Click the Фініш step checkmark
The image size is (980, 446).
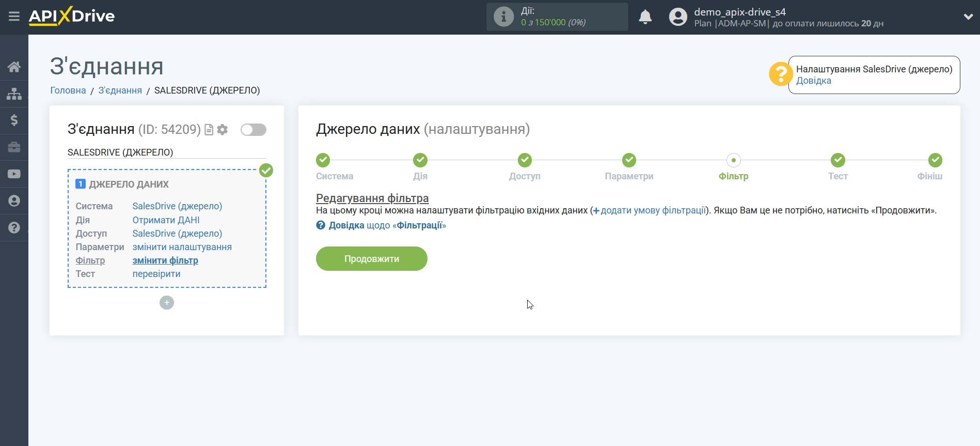(x=935, y=160)
